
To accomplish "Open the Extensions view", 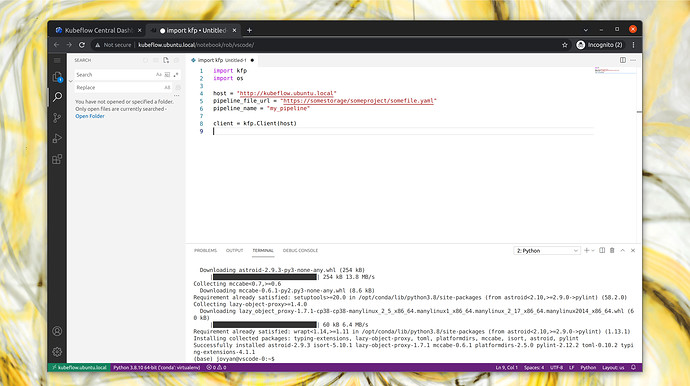I will (57, 159).
